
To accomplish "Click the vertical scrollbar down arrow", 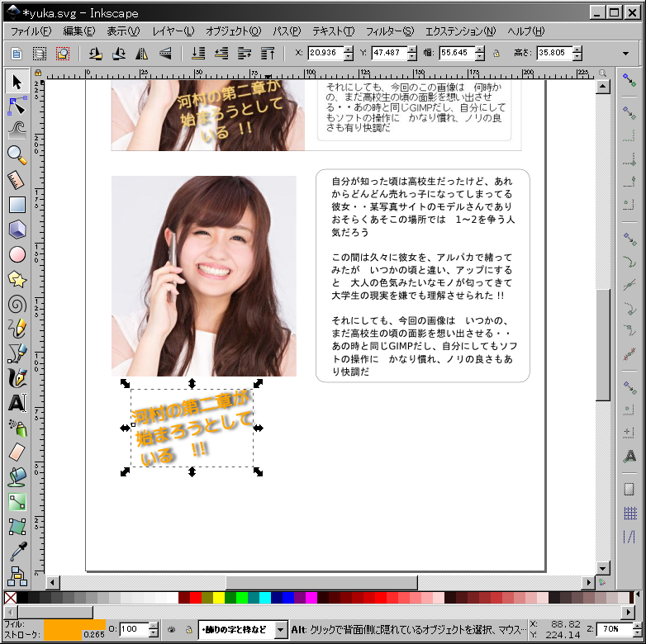I will 602,569.
